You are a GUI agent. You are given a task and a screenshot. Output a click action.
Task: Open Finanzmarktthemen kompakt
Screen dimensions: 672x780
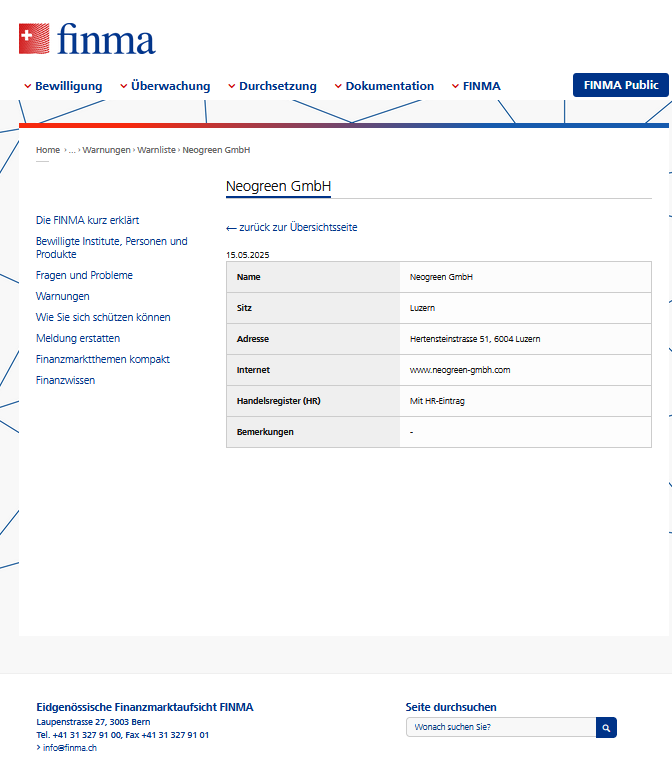[x=103, y=359]
